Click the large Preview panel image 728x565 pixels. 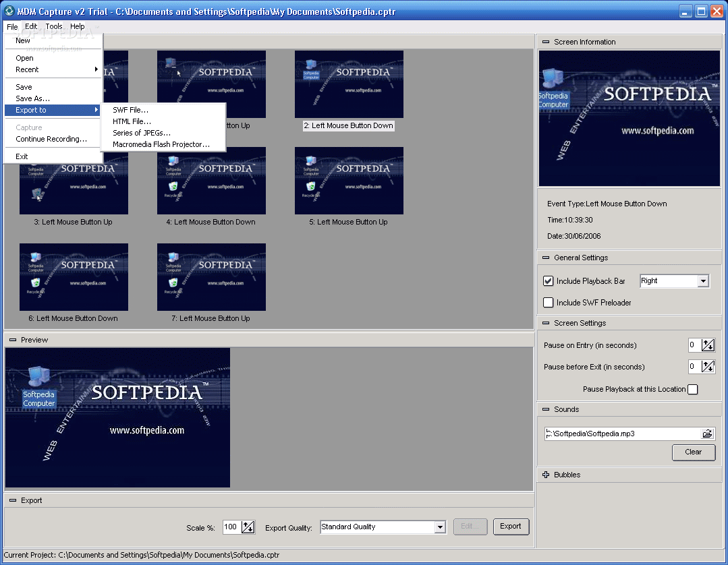click(x=117, y=417)
